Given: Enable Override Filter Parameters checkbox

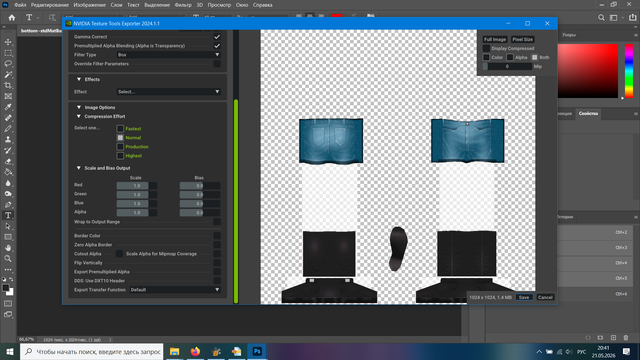Looking at the screenshot, I should click(217, 64).
